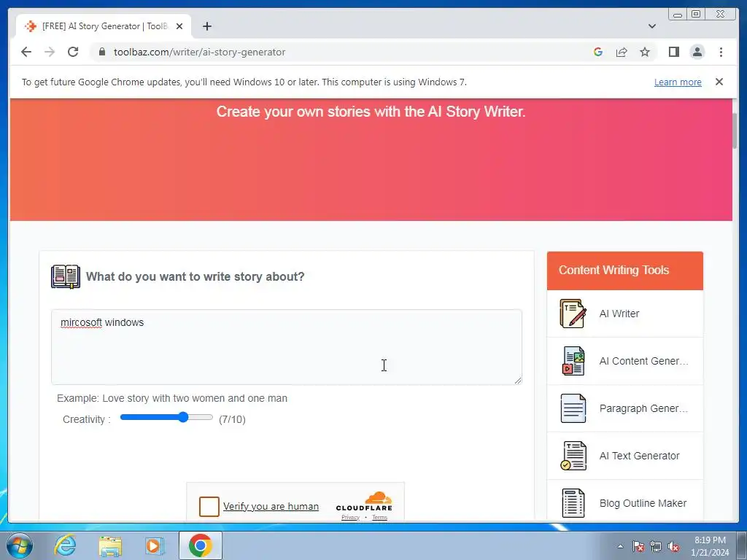747x560 pixels.
Task: Close the AI Story Generator tab
Action: [179, 26]
